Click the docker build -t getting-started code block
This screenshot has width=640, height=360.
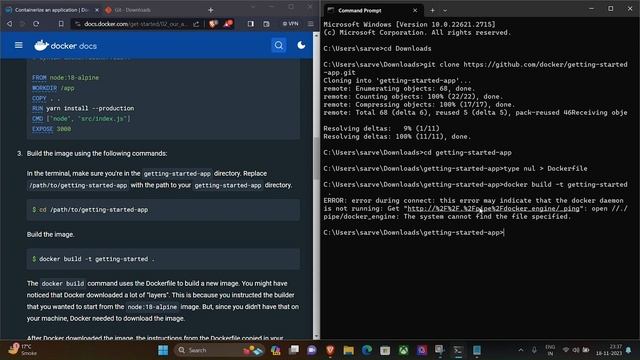point(163,259)
